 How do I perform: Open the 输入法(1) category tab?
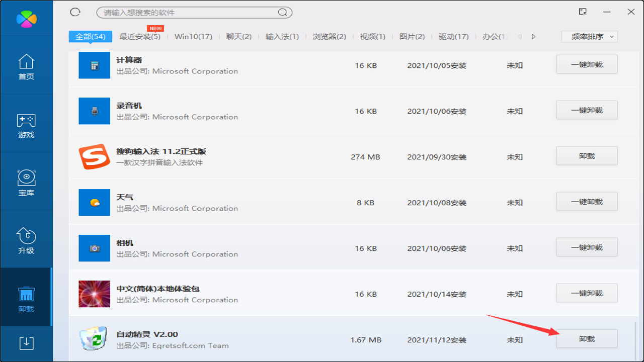point(282,37)
